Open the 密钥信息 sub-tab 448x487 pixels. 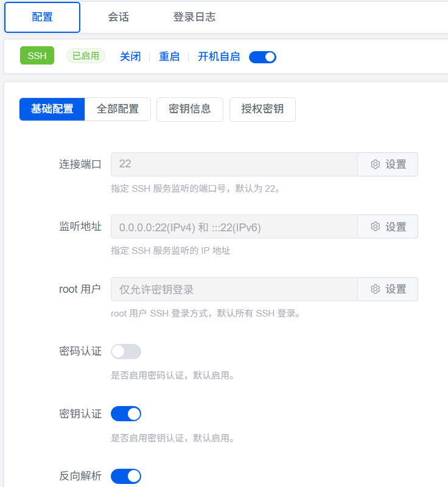click(x=190, y=109)
